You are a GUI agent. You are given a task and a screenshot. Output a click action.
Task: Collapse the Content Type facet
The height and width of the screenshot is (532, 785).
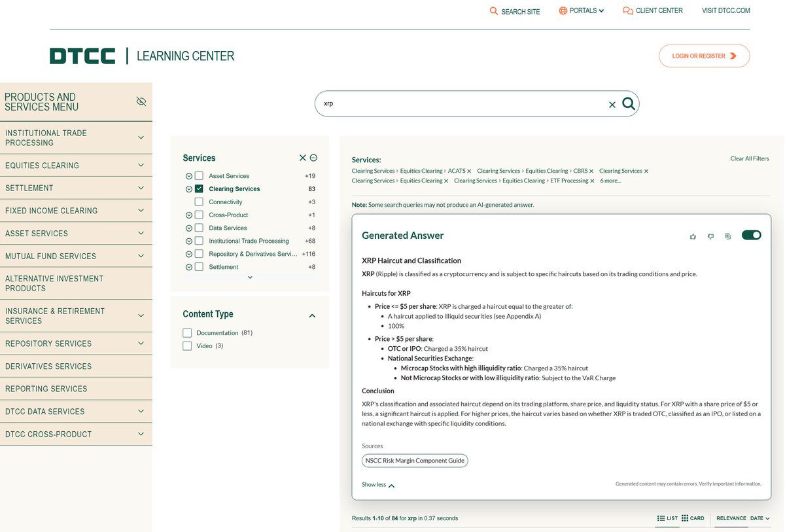[312, 315]
